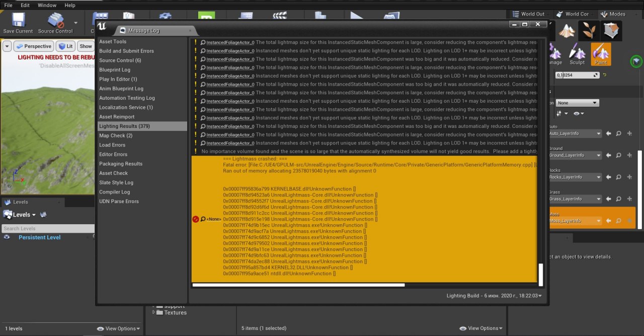Click plus icon beside Ground_LayerInfo
The width and height of the screenshot is (644, 336).
click(629, 155)
